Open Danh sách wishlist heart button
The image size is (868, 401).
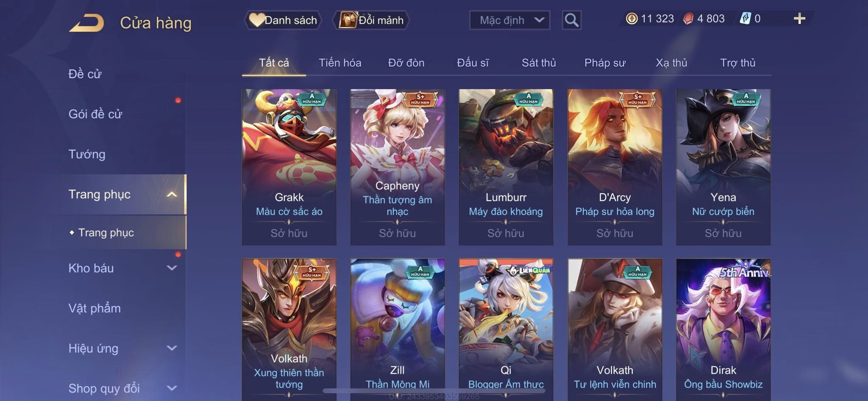pyautogui.click(x=283, y=20)
